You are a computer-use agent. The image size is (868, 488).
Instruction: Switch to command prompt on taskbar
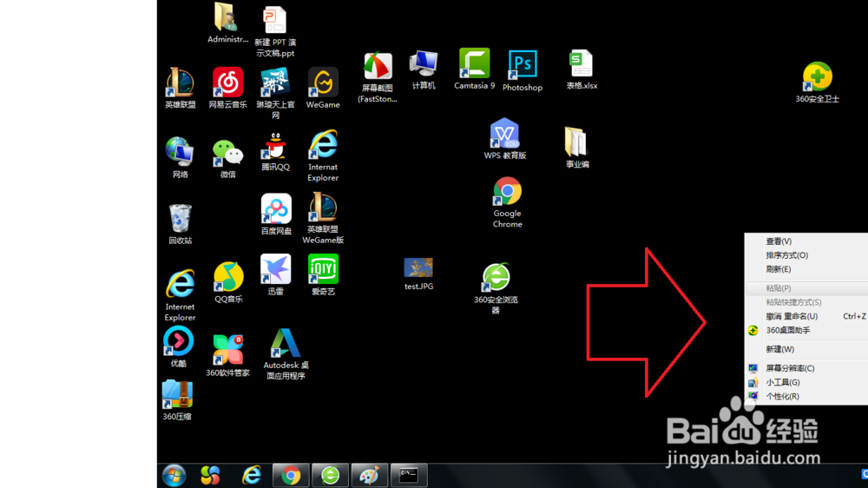(x=409, y=476)
